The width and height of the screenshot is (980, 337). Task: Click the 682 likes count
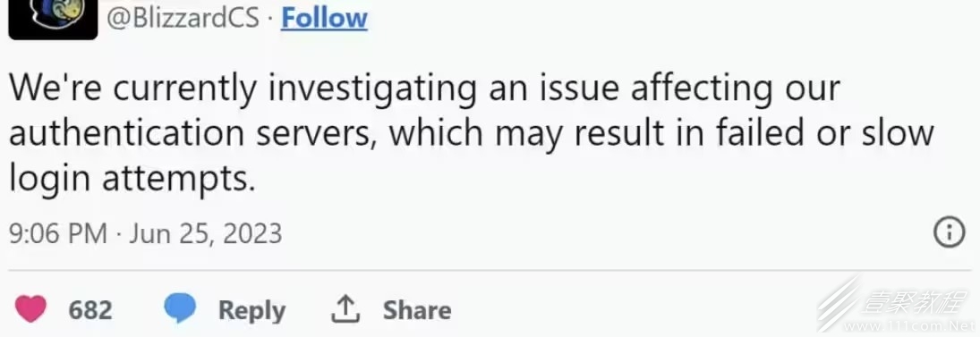click(90, 310)
